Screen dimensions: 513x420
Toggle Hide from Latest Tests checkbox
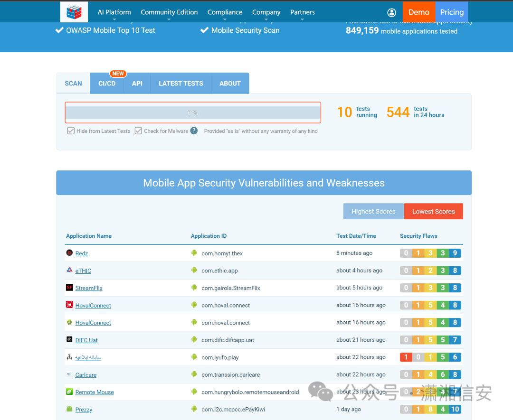tap(71, 131)
